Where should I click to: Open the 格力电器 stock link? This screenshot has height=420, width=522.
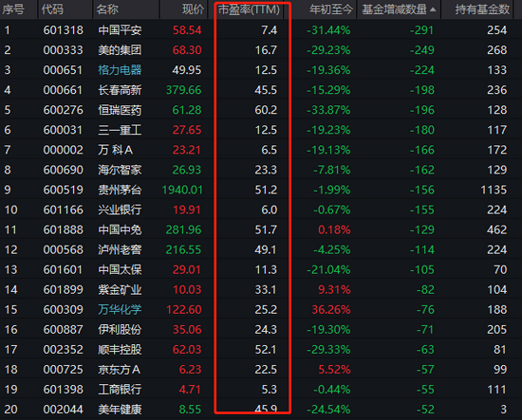tap(120, 70)
